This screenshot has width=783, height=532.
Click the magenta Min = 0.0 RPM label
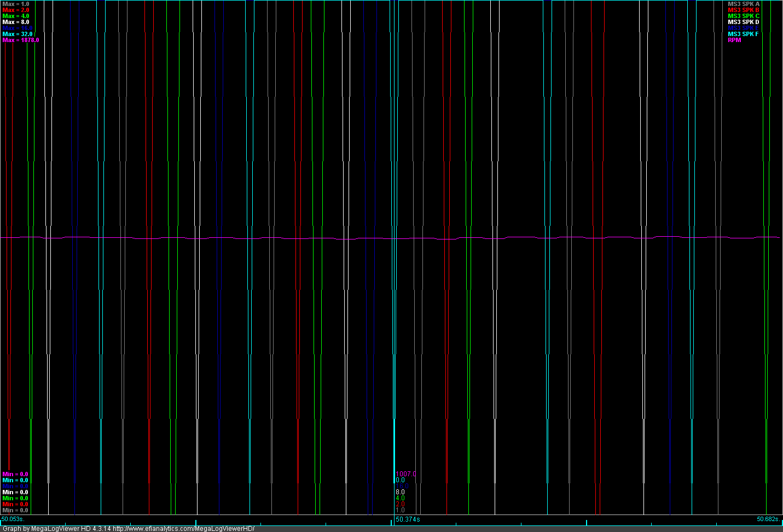pos(15,474)
